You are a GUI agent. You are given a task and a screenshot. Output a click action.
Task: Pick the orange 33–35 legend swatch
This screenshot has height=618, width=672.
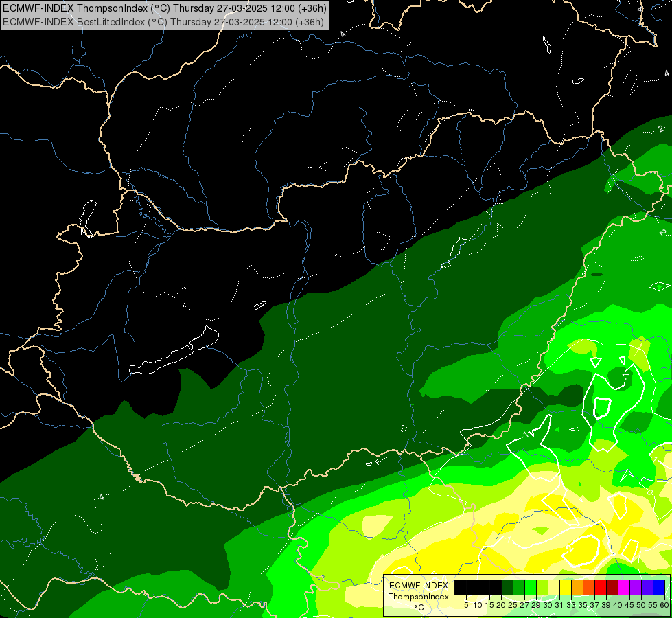[x=577, y=587]
